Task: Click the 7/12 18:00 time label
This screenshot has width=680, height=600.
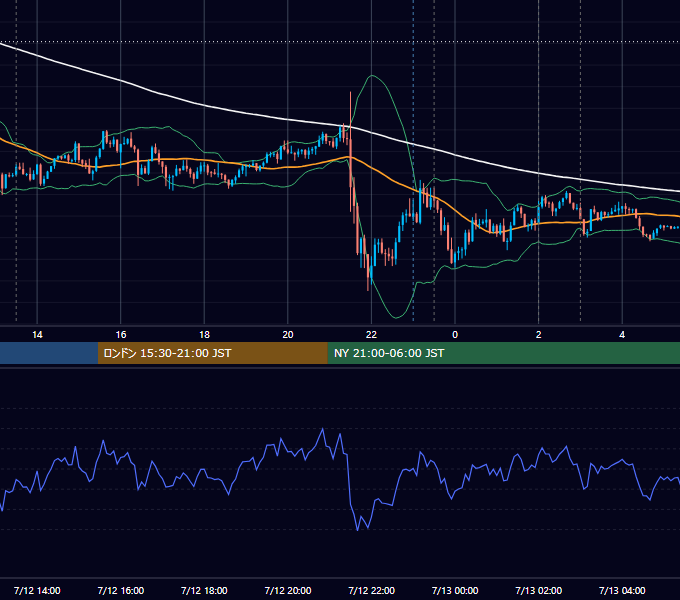Action: pos(204,590)
